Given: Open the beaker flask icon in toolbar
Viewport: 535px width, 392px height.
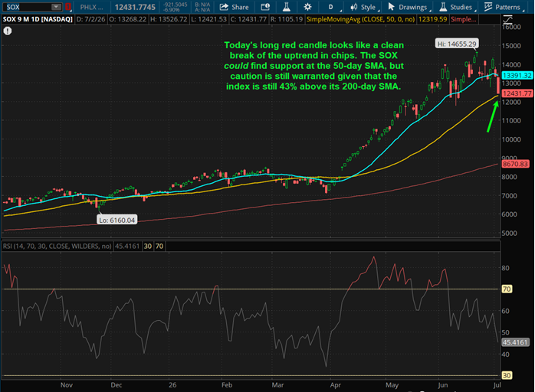Looking at the screenshot, I should click(287, 7).
